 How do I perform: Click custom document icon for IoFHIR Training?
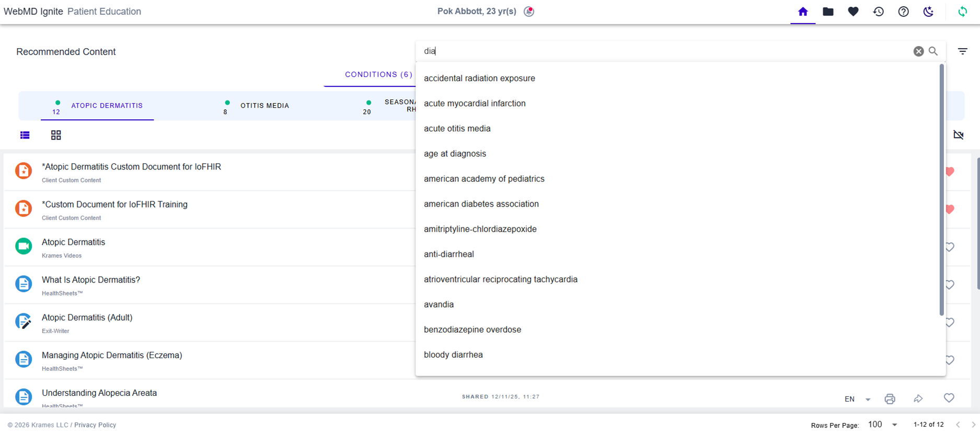[x=24, y=209]
